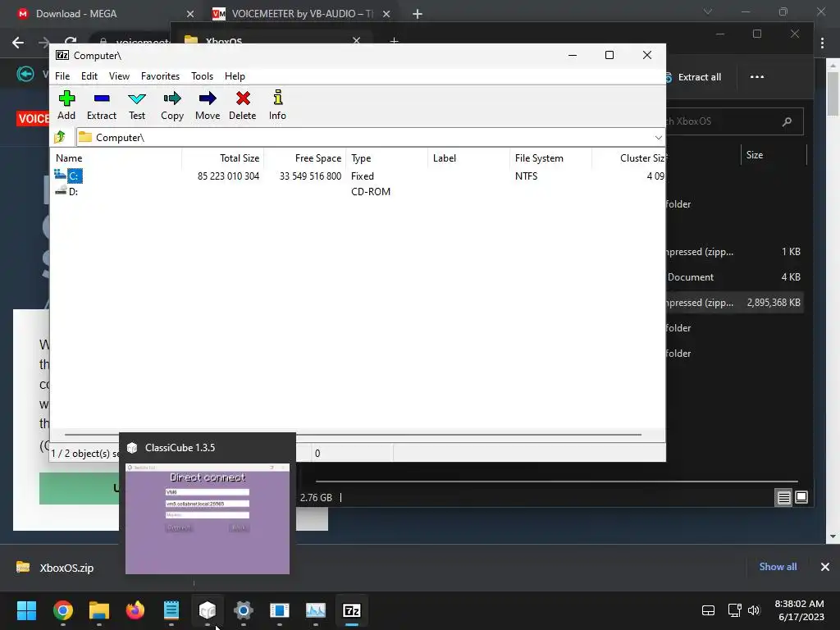Image resolution: width=840 pixels, height=630 pixels.
Task: Open the Tools menu in 7-Zip
Action: click(x=202, y=76)
